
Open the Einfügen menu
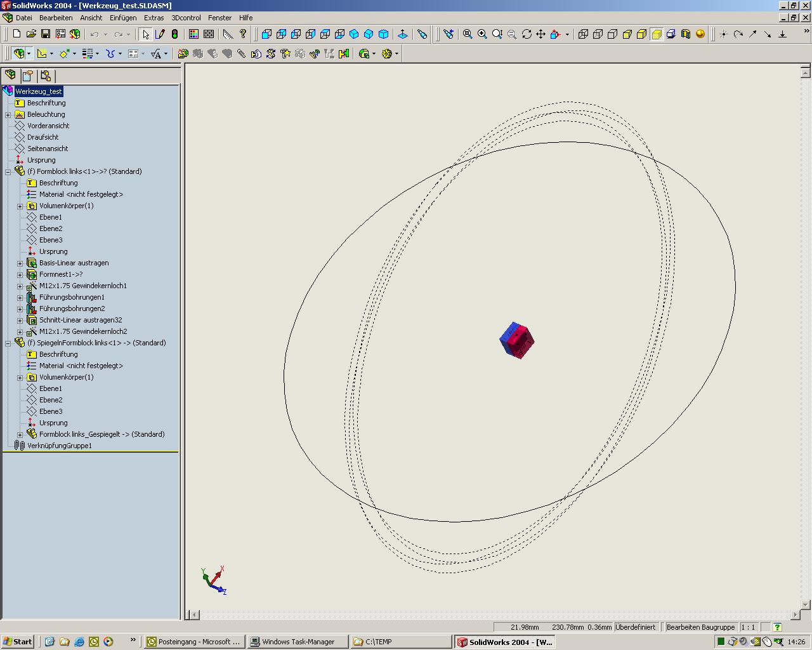(x=122, y=18)
